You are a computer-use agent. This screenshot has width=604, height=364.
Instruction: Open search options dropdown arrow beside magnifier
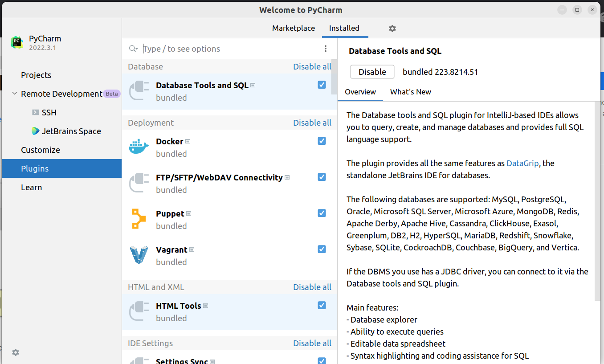pos(137,49)
